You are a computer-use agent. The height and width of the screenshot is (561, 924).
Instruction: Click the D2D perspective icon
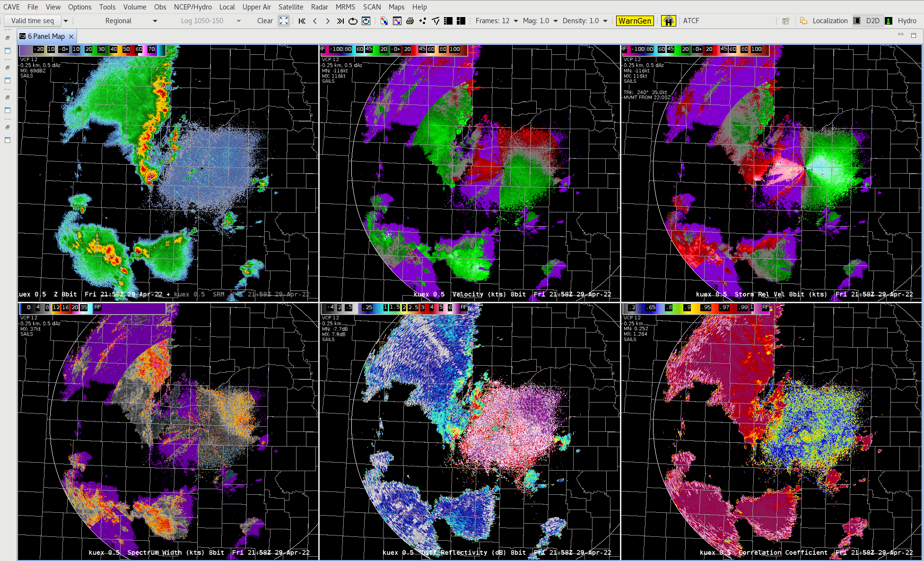click(857, 21)
